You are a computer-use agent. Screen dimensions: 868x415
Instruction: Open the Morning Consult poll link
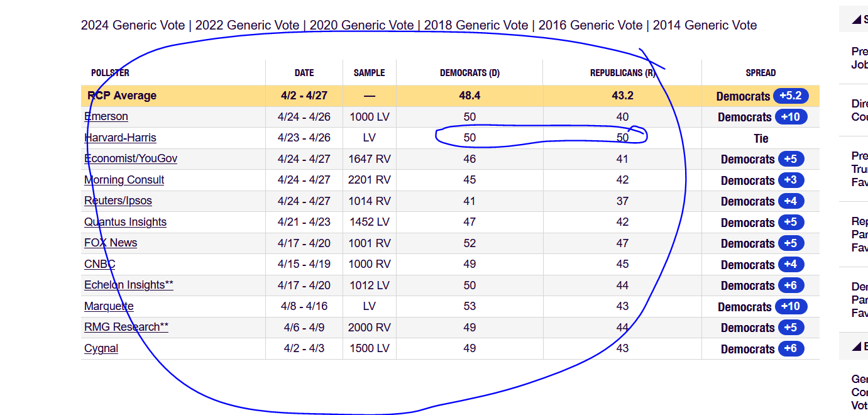coord(124,180)
